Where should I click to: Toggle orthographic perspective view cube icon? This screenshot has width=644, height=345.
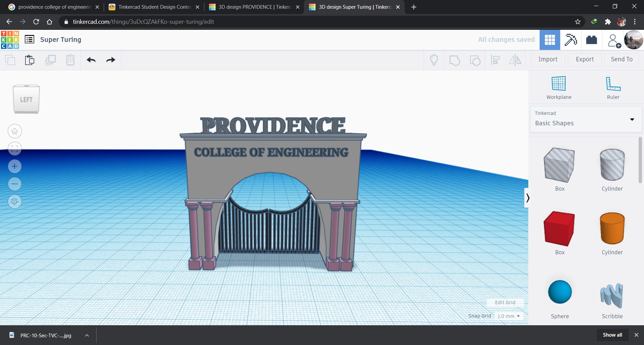tap(15, 201)
